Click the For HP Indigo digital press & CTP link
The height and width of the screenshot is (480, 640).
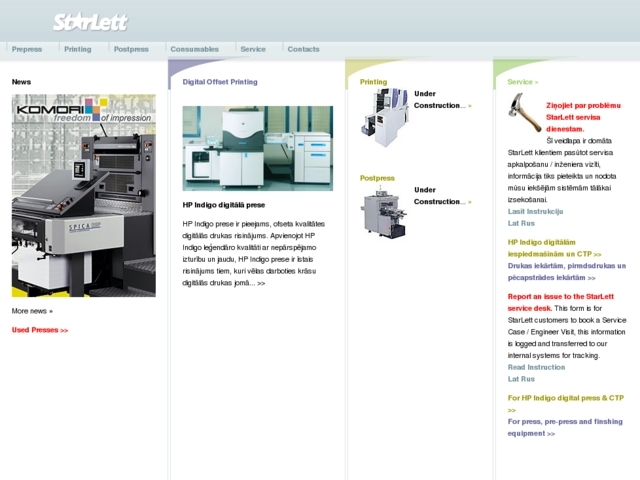pos(565,398)
